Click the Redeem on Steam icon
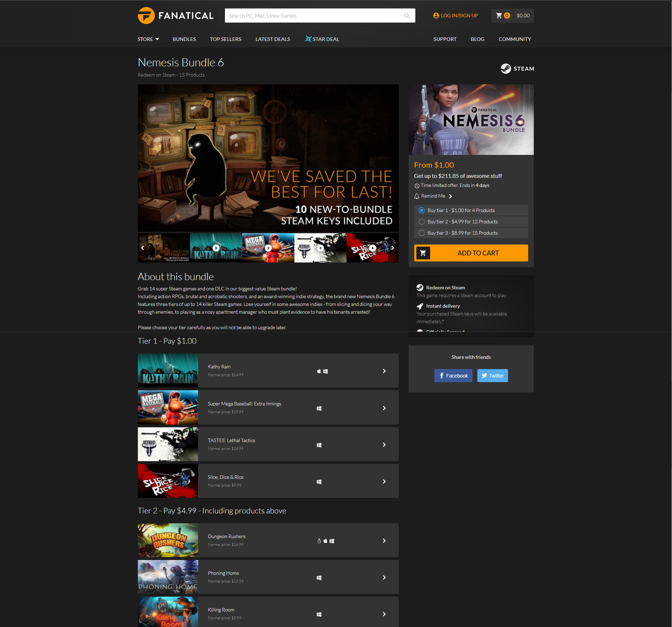Screen dimensions: 672x627 click(x=420, y=288)
